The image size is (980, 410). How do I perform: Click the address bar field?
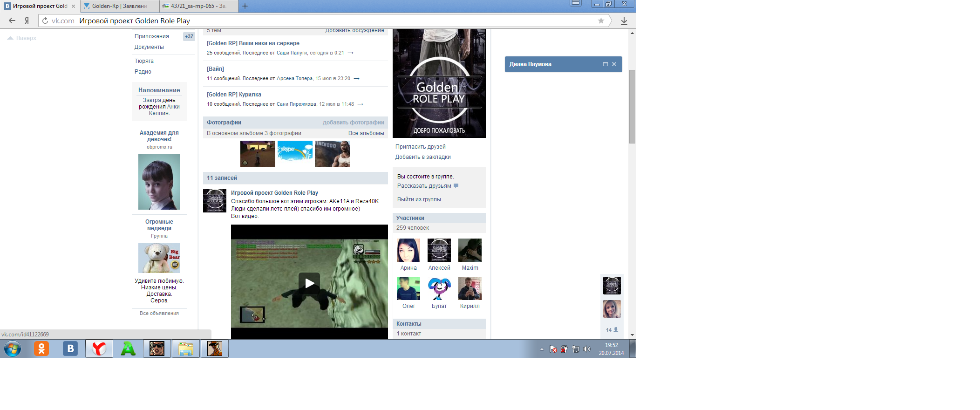click(x=324, y=20)
